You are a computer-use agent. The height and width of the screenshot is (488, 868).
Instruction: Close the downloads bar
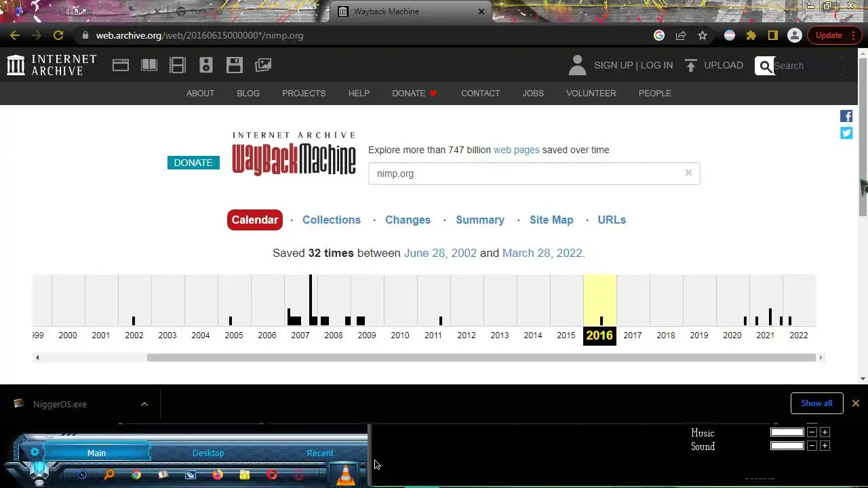(856, 403)
